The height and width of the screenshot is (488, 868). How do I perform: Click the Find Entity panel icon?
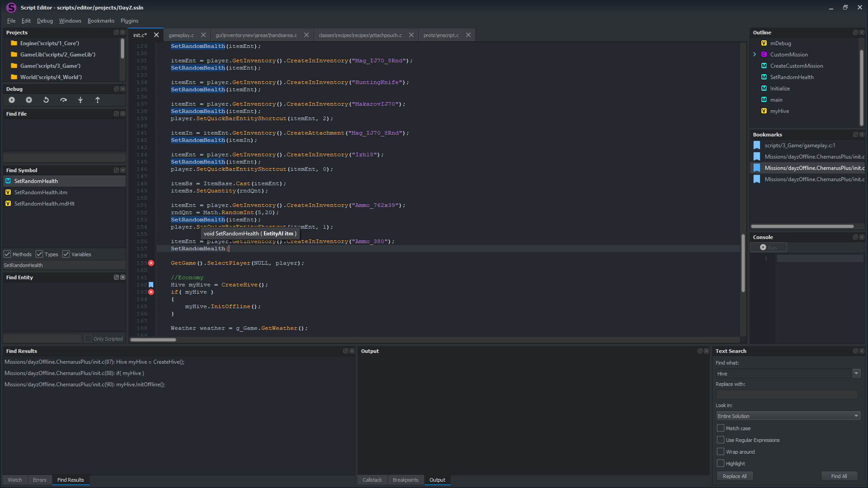tap(116, 277)
